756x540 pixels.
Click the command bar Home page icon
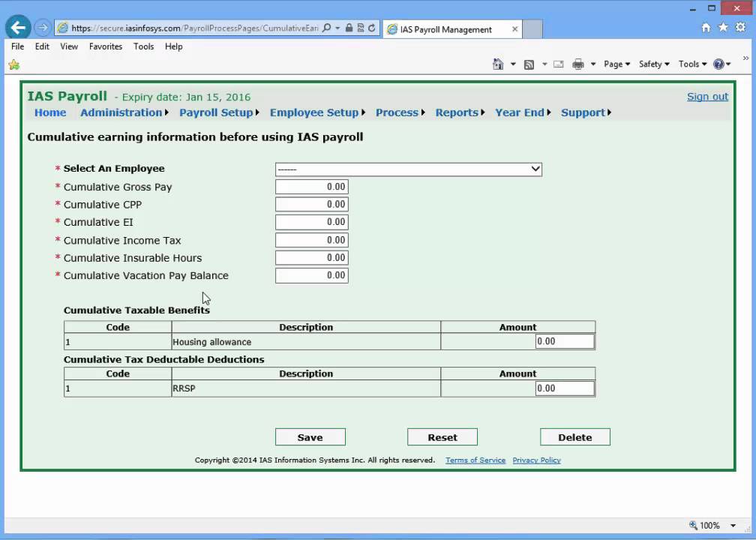[x=498, y=64]
